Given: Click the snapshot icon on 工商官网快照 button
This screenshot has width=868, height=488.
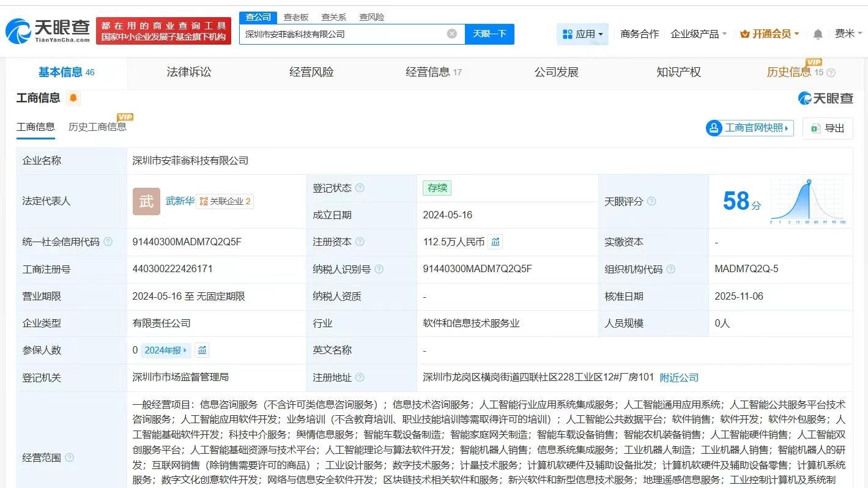Looking at the screenshot, I should click(x=714, y=128).
